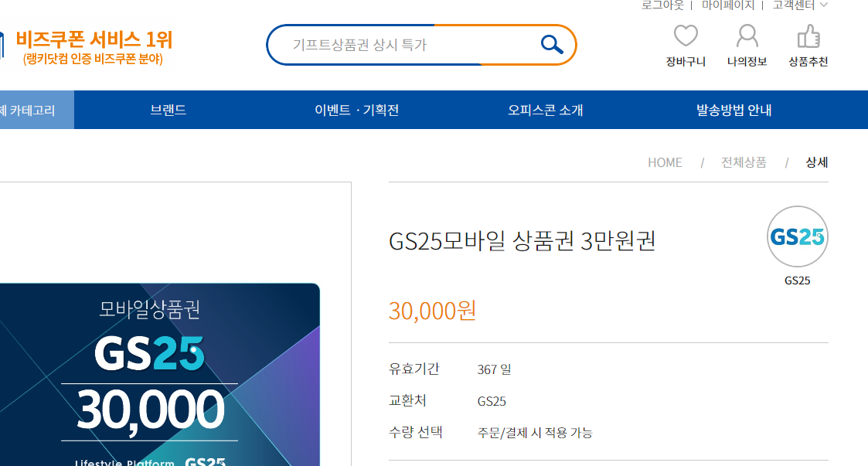Image resolution: width=868 pixels, height=466 pixels.
Task: Open the 장바구니 heart icon
Action: tap(686, 36)
